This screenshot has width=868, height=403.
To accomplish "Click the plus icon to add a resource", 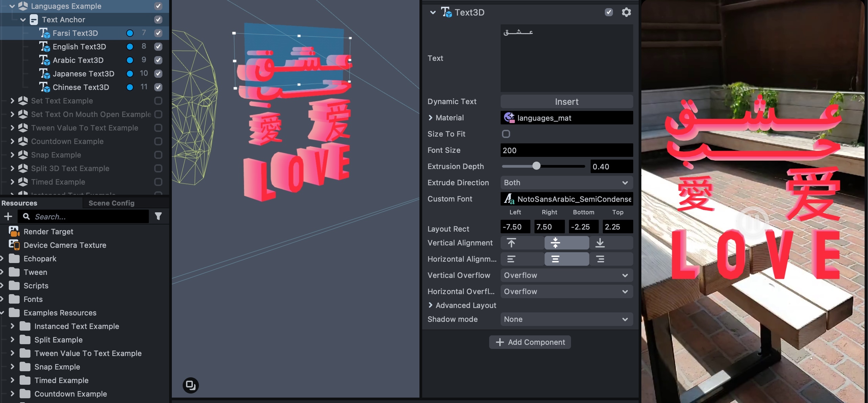I will 8,216.
